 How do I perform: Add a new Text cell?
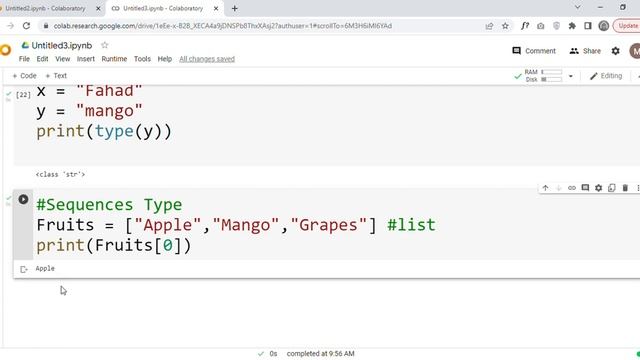click(56, 76)
